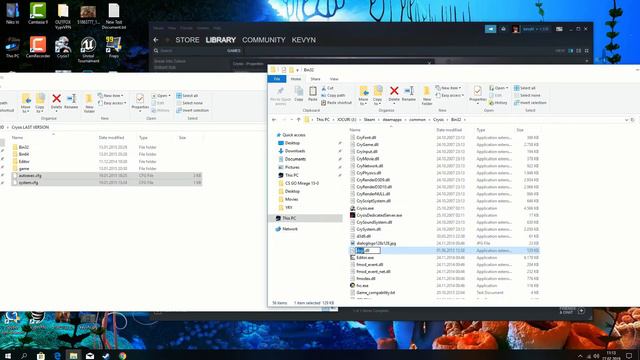The width and height of the screenshot is (640, 360).
Task: Click Rename icon in Bin32 window ribbon
Action: pos(409,93)
